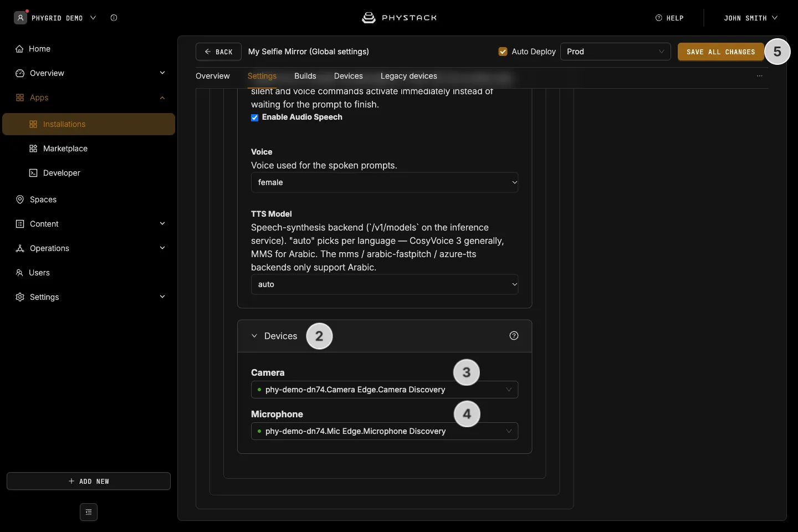
Task: Click the help circle icon in Devices panel
Action: tap(514, 336)
